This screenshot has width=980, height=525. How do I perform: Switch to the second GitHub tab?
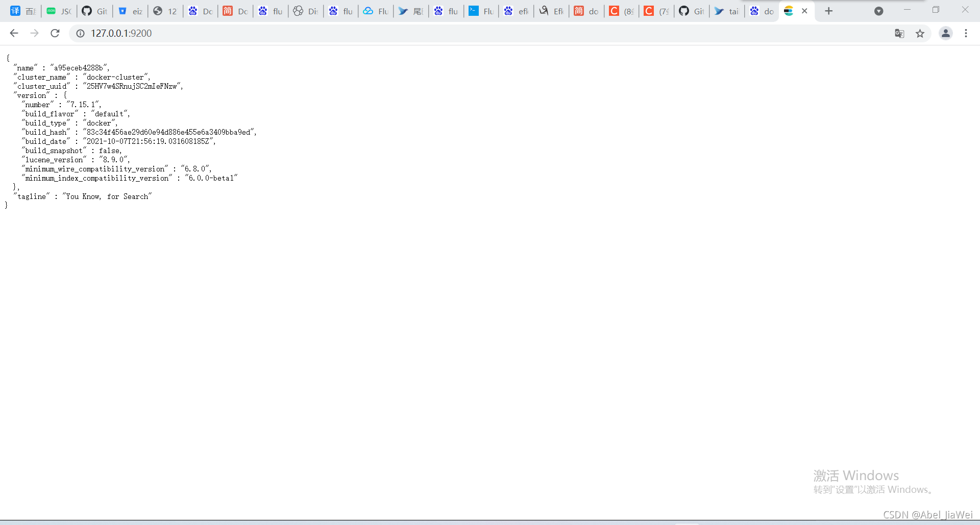[x=691, y=11]
